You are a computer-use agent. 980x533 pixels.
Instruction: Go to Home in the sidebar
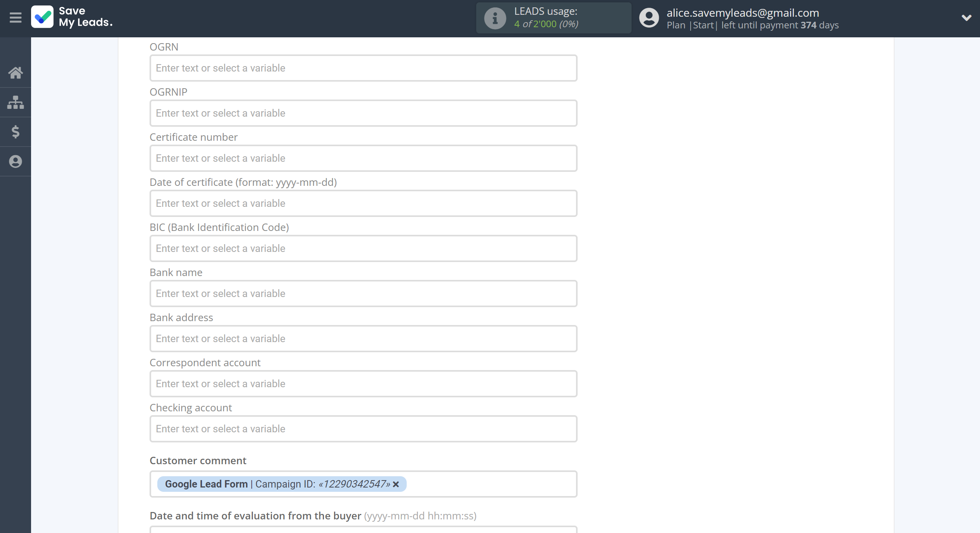tap(16, 73)
